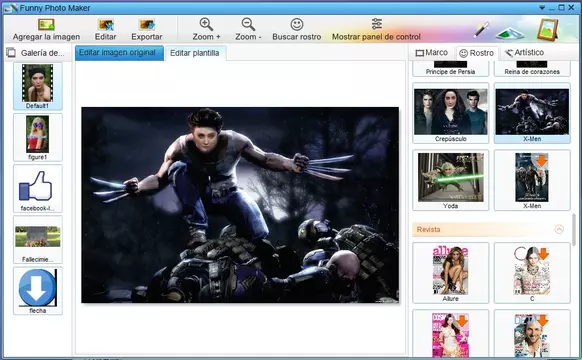Click the picture frame icon in toolbar
Viewport: 582px width, 360px height.
pos(547,30)
